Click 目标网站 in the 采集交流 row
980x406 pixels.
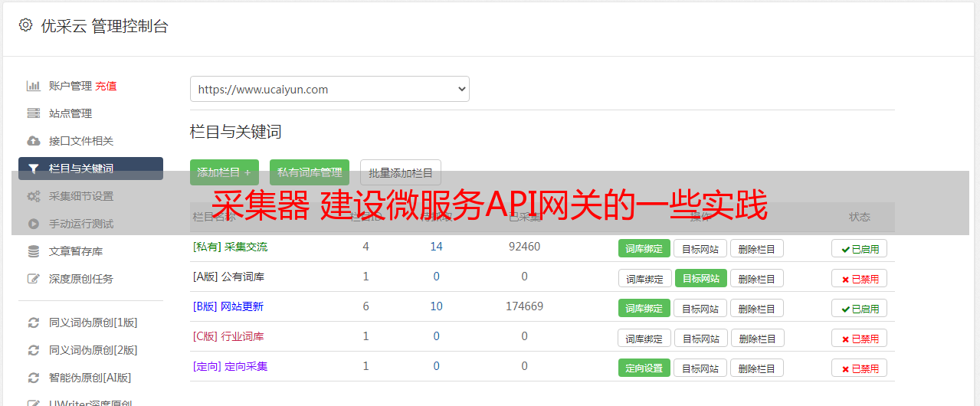700,248
